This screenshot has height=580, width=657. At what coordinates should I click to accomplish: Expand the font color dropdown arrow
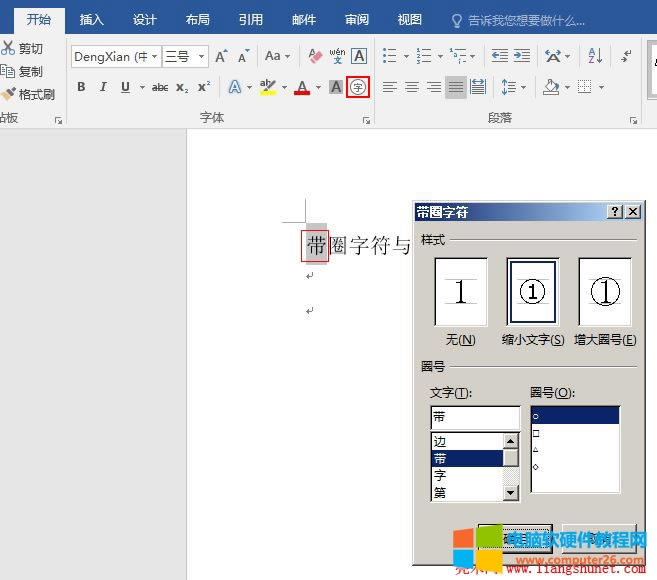pyautogui.click(x=319, y=88)
